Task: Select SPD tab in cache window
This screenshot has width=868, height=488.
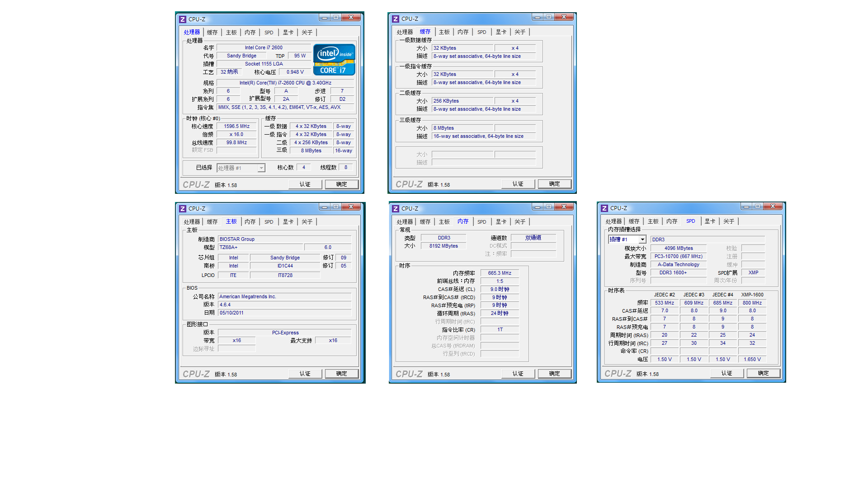Action: click(x=482, y=32)
